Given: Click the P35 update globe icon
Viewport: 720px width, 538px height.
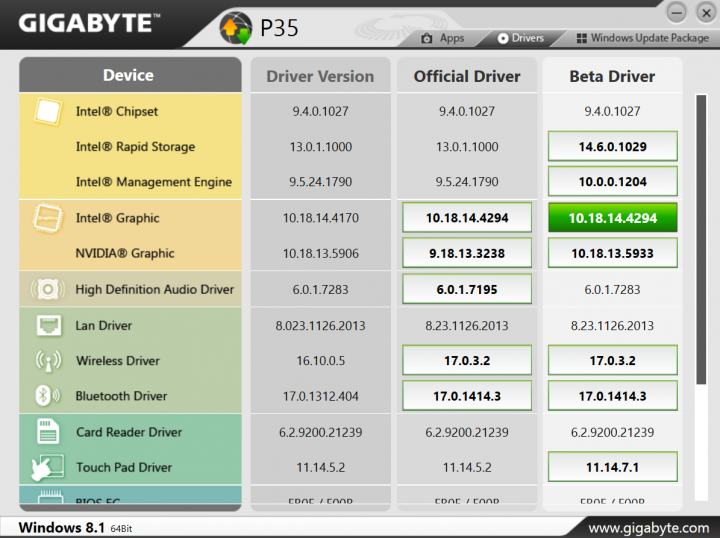Looking at the screenshot, I should point(236,27).
